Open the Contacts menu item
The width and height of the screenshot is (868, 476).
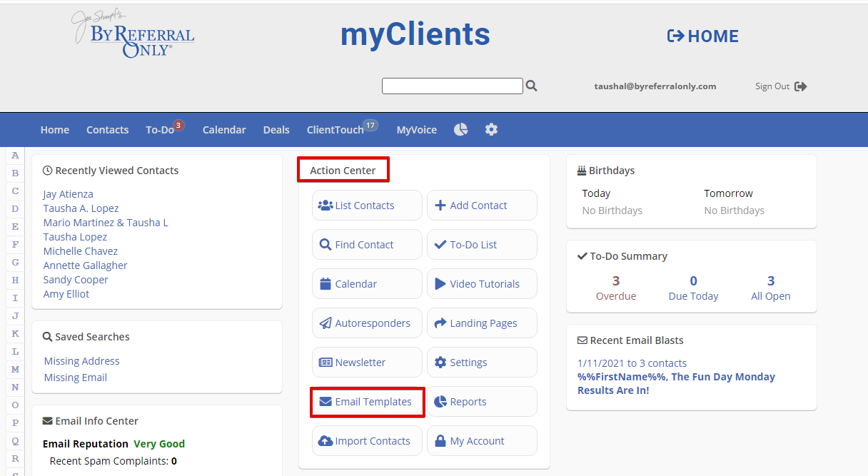click(108, 130)
